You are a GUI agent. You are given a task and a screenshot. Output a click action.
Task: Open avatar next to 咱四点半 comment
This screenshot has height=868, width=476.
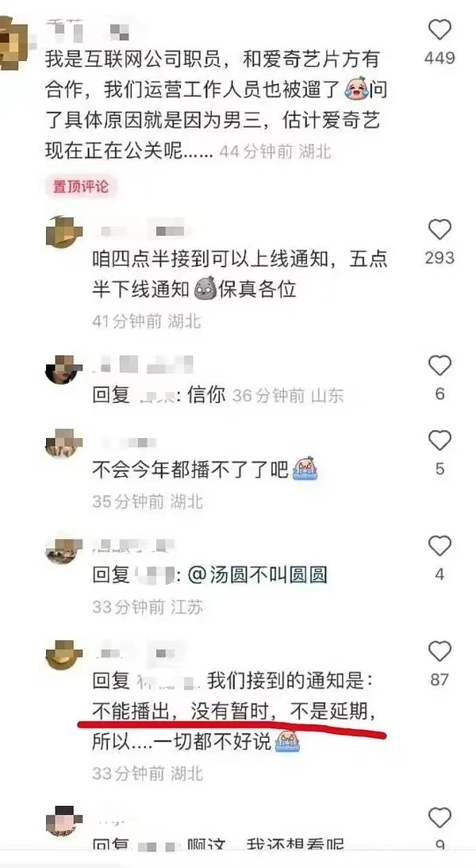coord(63,232)
